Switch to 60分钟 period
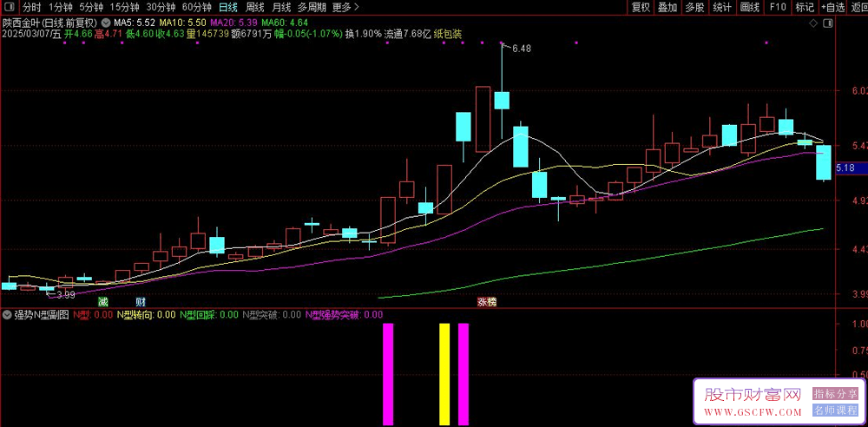This screenshot has height=427, width=868. coord(196,7)
